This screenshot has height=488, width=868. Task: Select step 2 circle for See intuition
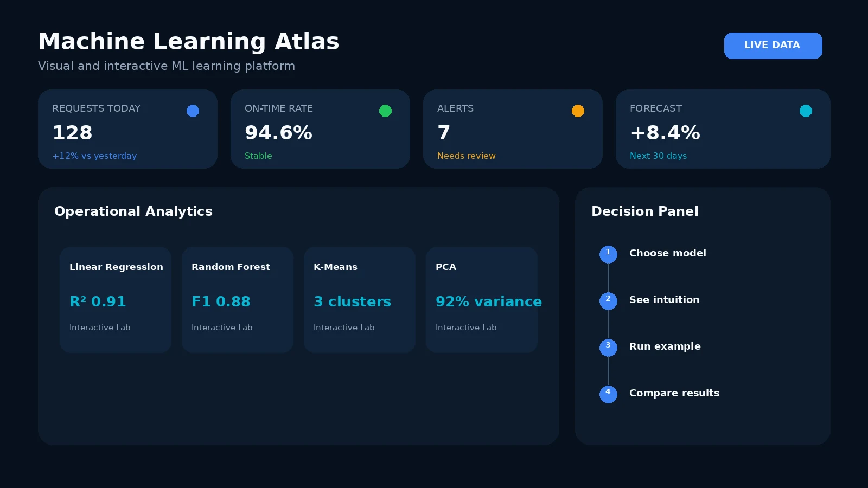[608, 301]
